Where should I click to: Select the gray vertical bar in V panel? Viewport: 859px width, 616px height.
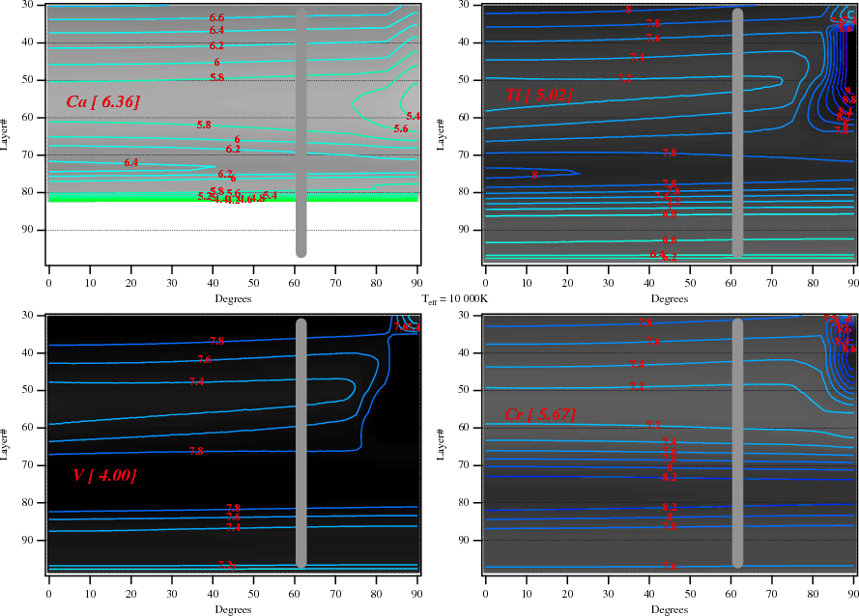(301, 444)
